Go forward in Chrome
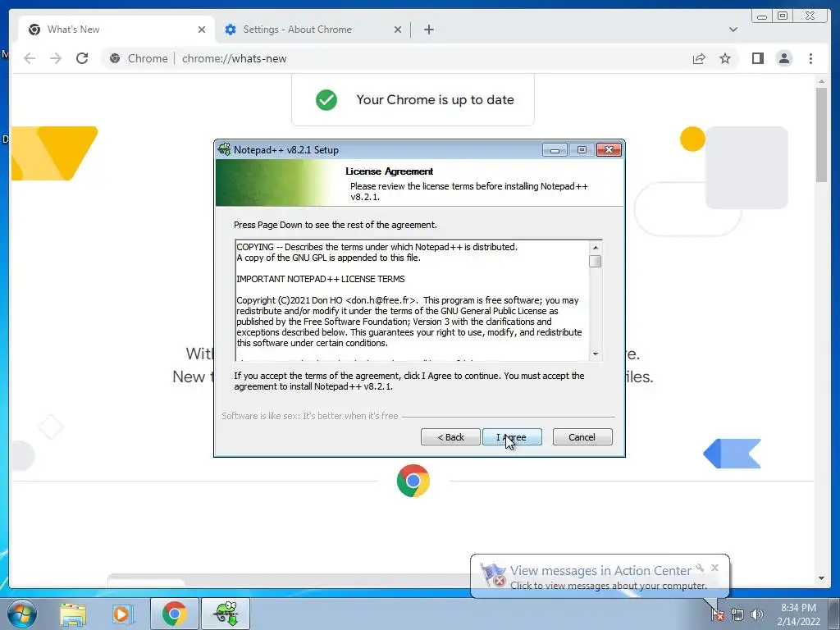Image resolution: width=840 pixels, height=630 pixels. pyautogui.click(x=56, y=58)
